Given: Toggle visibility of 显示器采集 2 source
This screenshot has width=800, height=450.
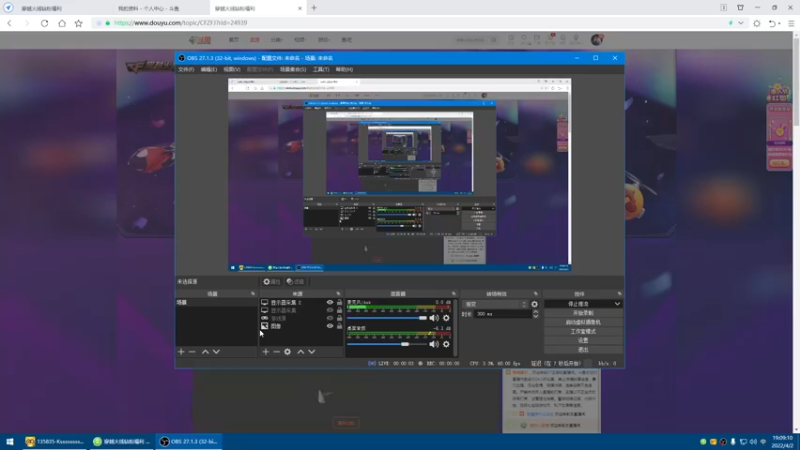Looking at the screenshot, I should [x=330, y=303].
